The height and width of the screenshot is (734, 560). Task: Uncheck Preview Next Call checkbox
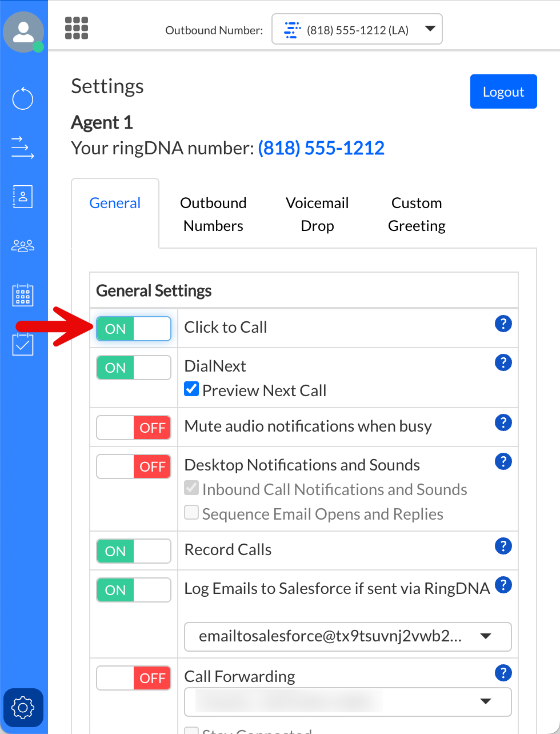tap(191, 390)
